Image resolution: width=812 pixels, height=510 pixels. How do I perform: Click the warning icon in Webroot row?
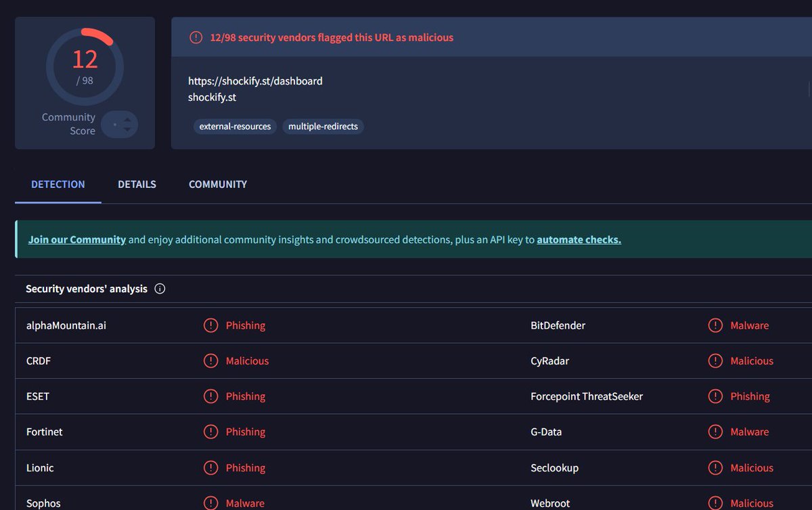click(x=715, y=503)
